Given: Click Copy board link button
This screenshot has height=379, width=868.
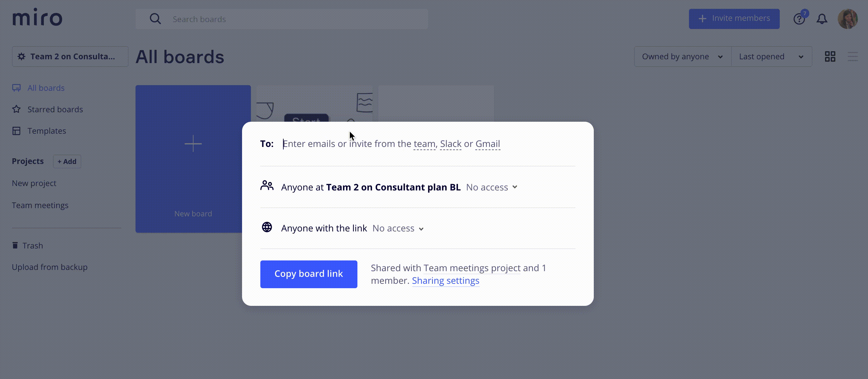Looking at the screenshot, I should [x=308, y=274].
